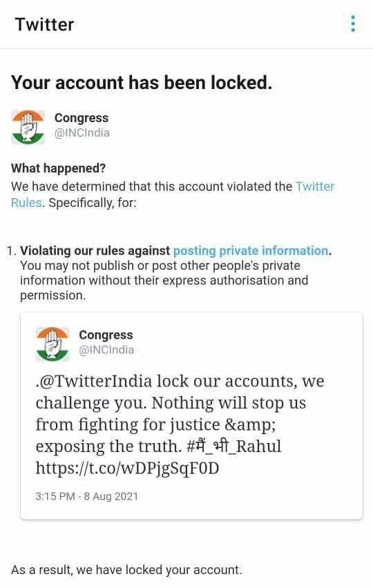Image resolution: width=373 pixels, height=588 pixels.
Task: Click the Congress account name under heading
Action: pos(82,117)
